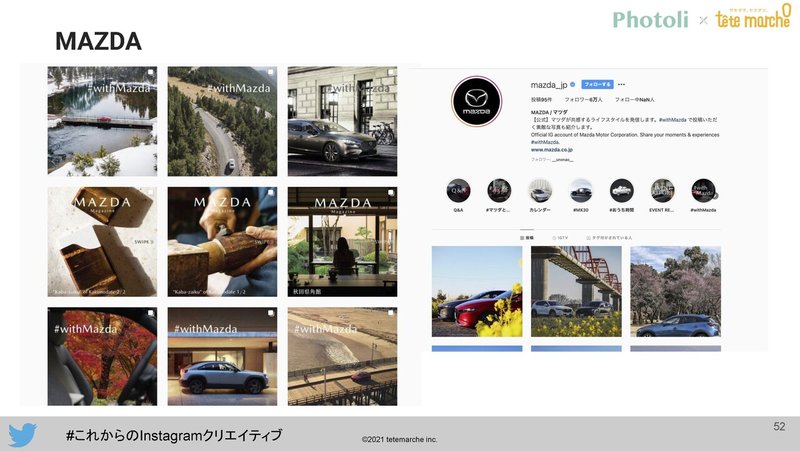Click carousel icon on snowy lake post
This screenshot has width=800, height=451.
(151, 72)
